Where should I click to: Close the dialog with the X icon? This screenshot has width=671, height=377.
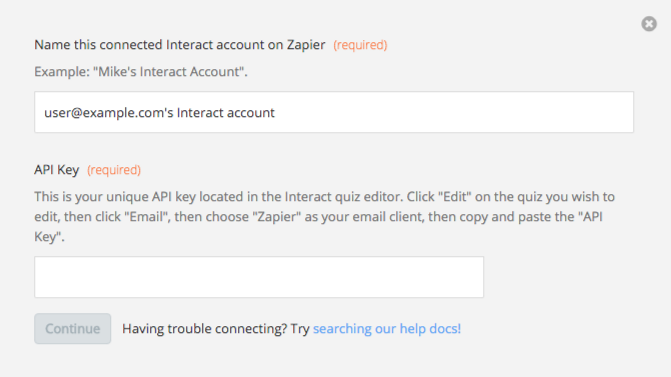coord(649,24)
